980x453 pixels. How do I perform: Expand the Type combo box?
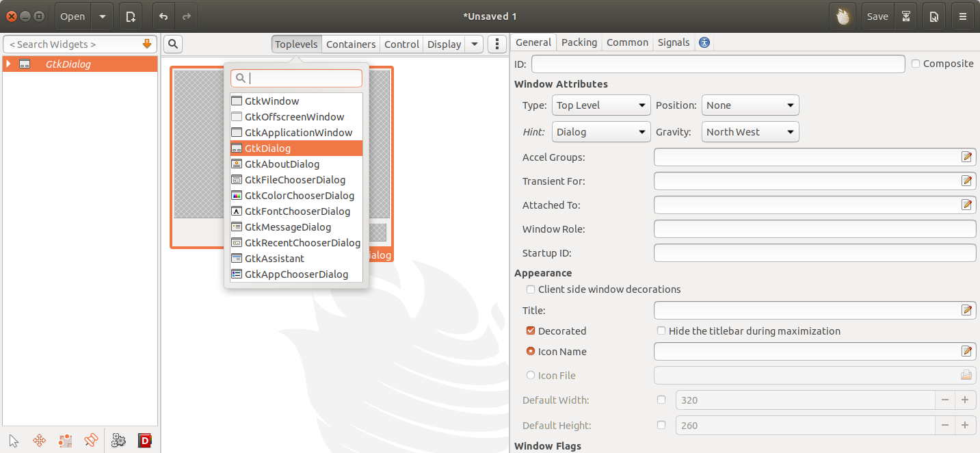600,105
